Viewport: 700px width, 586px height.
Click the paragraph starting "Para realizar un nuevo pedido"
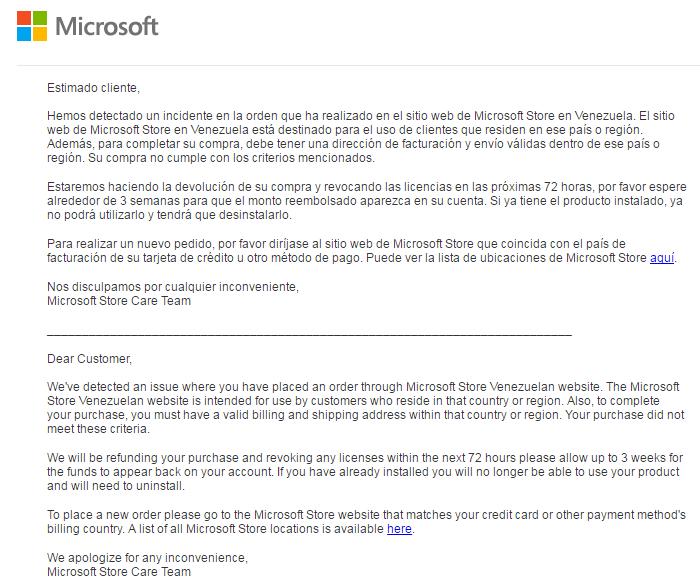click(350, 250)
